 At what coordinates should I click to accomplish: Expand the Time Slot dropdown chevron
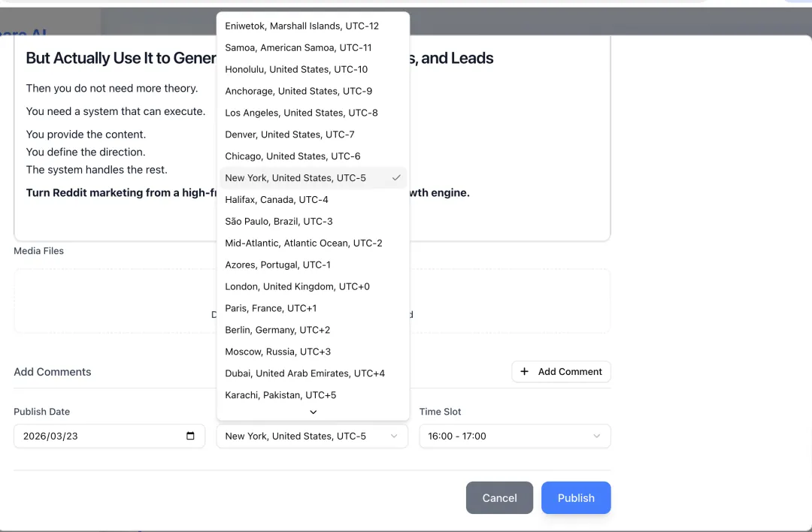tap(596, 437)
